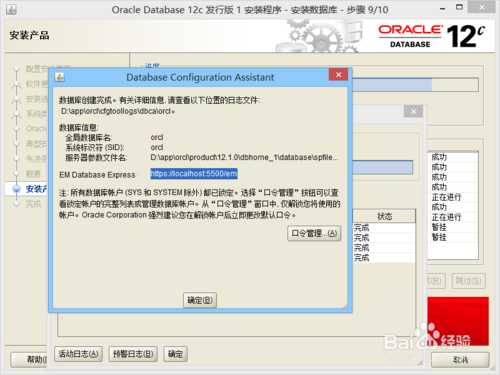Click the log file path D:\app\orcl\cfgtoollogs\dbca\orcl
Viewport: 500px width, 375px height.
(x=117, y=111)
